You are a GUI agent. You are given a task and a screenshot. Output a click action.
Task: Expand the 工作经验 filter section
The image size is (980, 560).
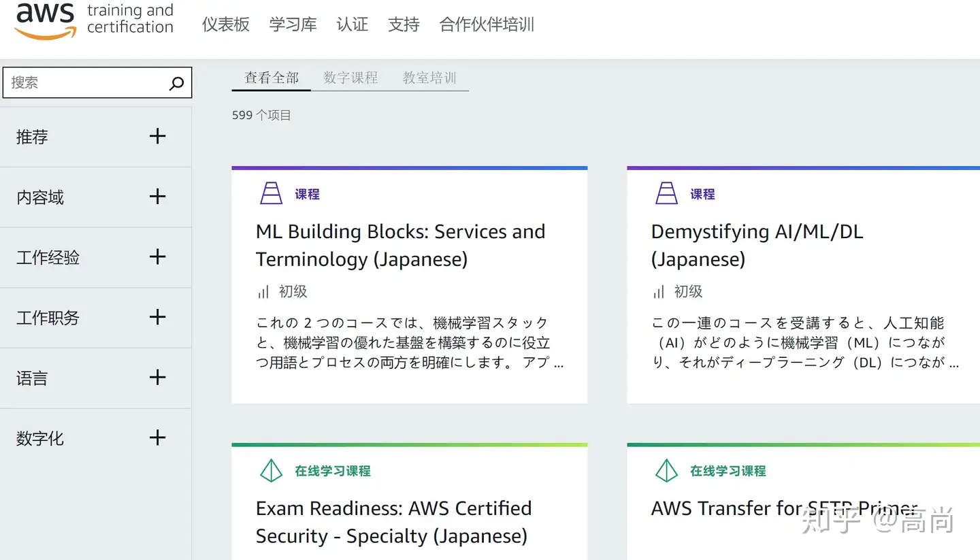click(x=157, y=257)
